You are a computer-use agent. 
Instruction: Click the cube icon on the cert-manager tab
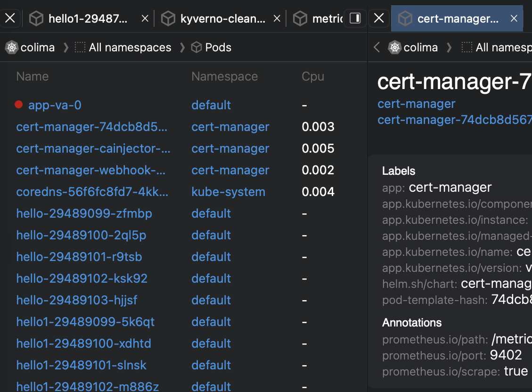tap(405, 19)
